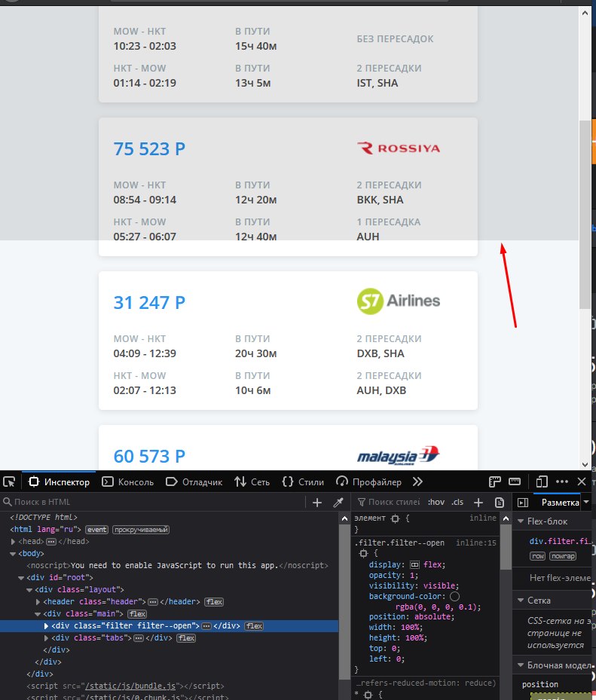Open sidebar tabs dropdown arrow

tap(587, 503)
